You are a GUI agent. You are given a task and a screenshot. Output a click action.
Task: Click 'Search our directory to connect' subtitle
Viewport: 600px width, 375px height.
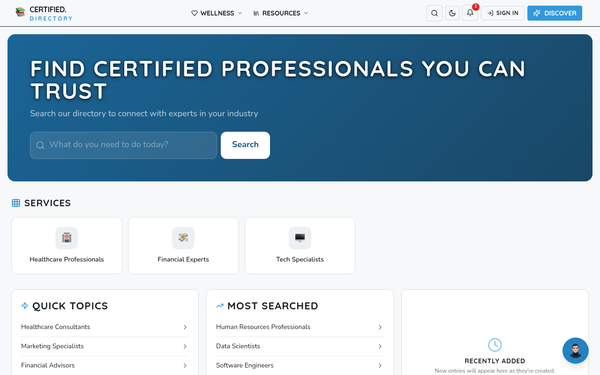(x=144, y=114)
